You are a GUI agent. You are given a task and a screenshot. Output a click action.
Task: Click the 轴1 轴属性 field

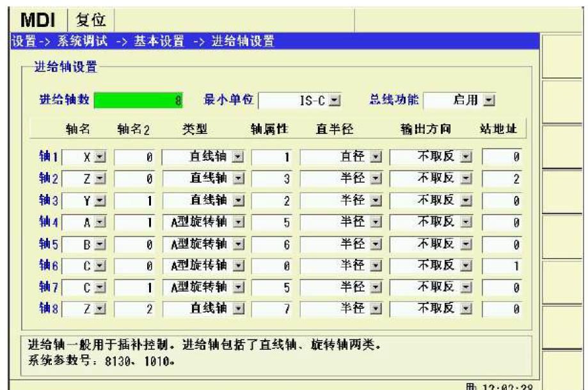(273, 157)
